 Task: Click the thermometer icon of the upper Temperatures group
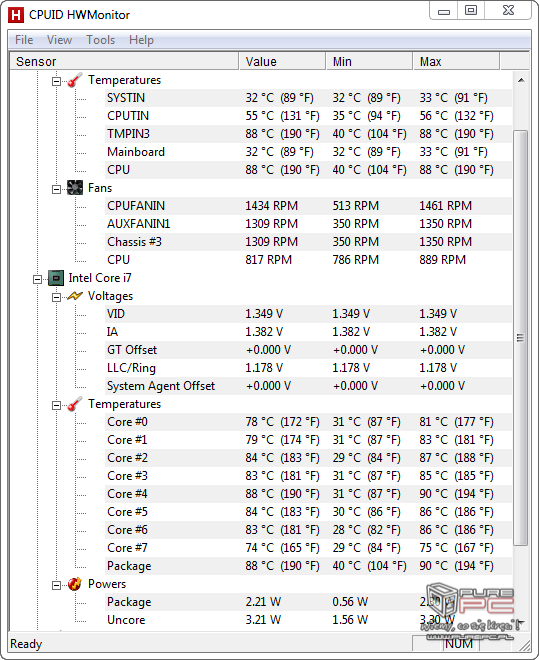pos(75,80)
